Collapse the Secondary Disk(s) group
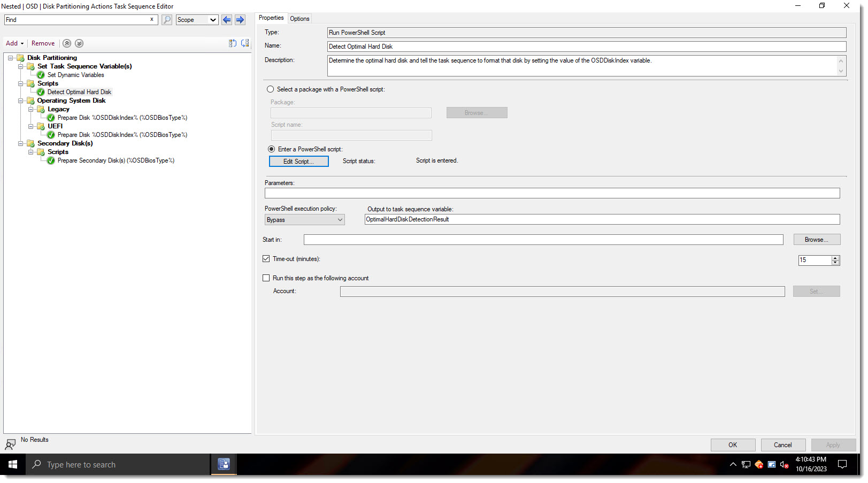 (x=20, y=143)
